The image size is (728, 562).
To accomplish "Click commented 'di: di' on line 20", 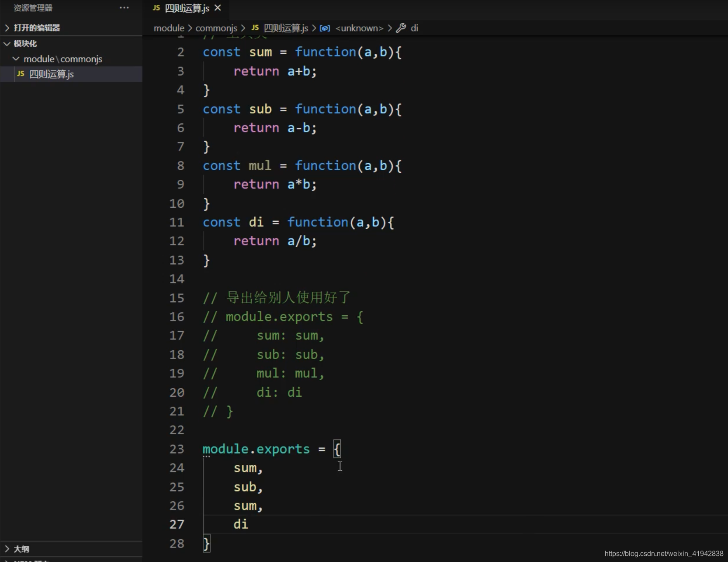I will click(279, 392).
